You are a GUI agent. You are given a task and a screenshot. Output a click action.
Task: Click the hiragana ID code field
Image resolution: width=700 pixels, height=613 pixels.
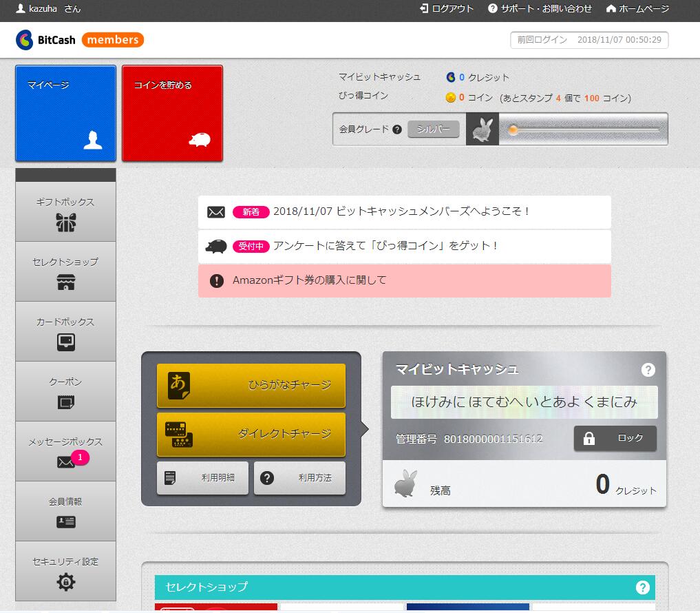524,402
